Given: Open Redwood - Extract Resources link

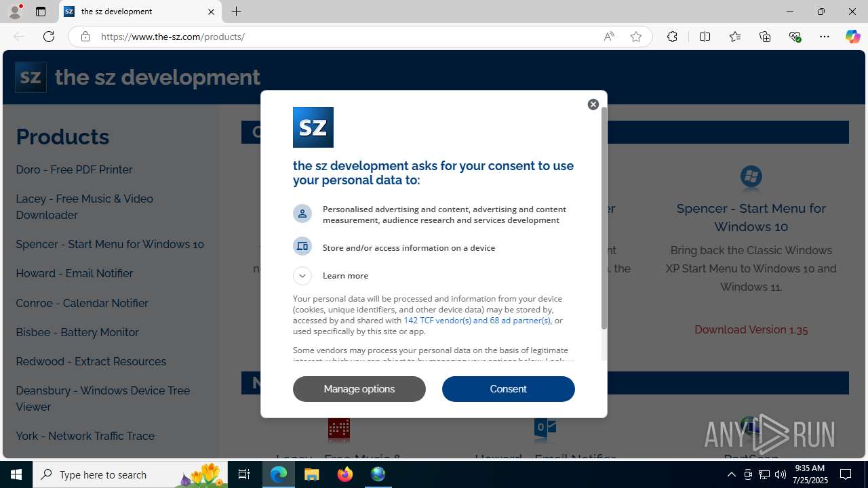Looking at the screenshot, I should (x=92, y=361).
